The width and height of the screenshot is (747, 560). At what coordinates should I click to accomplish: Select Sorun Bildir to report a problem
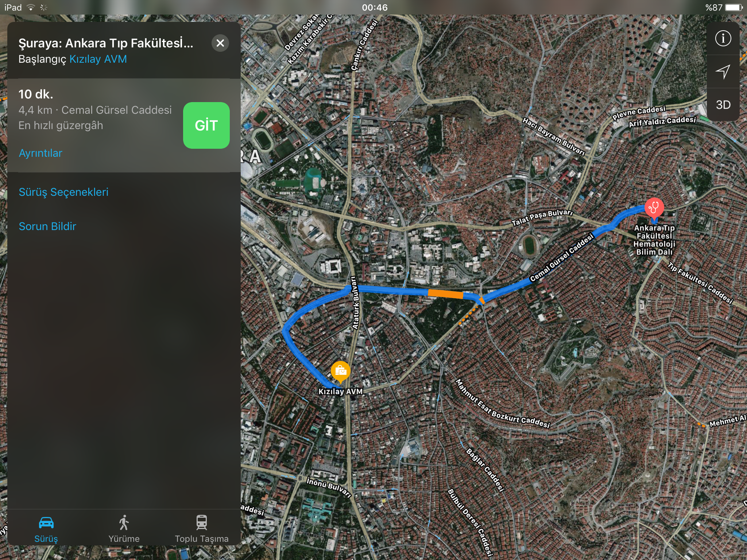click(47, 226)
